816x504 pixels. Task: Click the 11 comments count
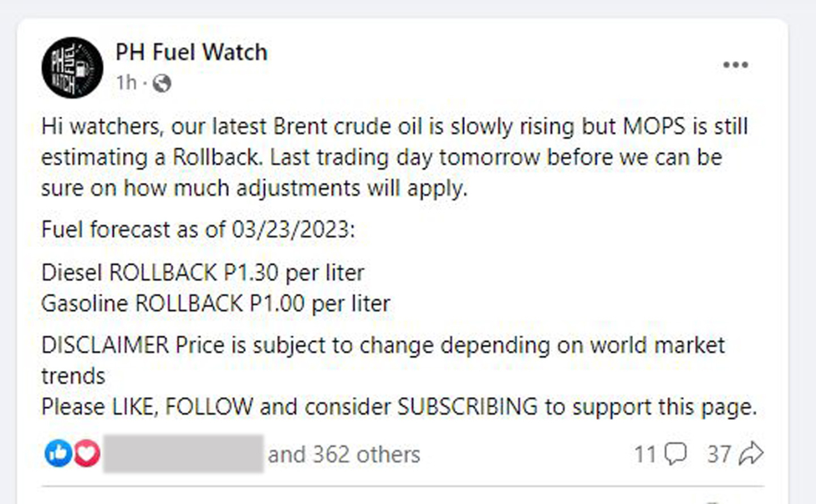645,454
